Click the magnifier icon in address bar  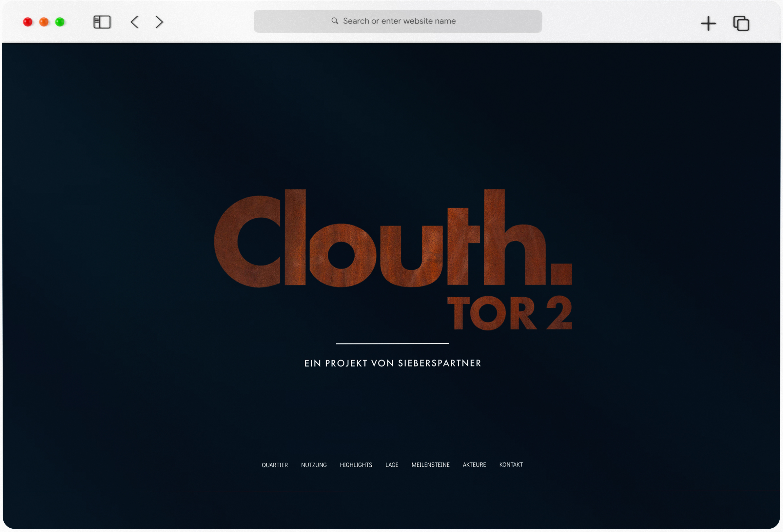(335, 21)
